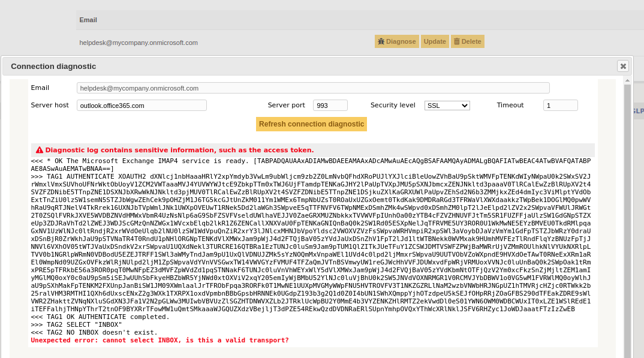The width and height of the screenshot is (644, 358).
Task: Click the Server port field showing 993
Action: coord(329,105)
